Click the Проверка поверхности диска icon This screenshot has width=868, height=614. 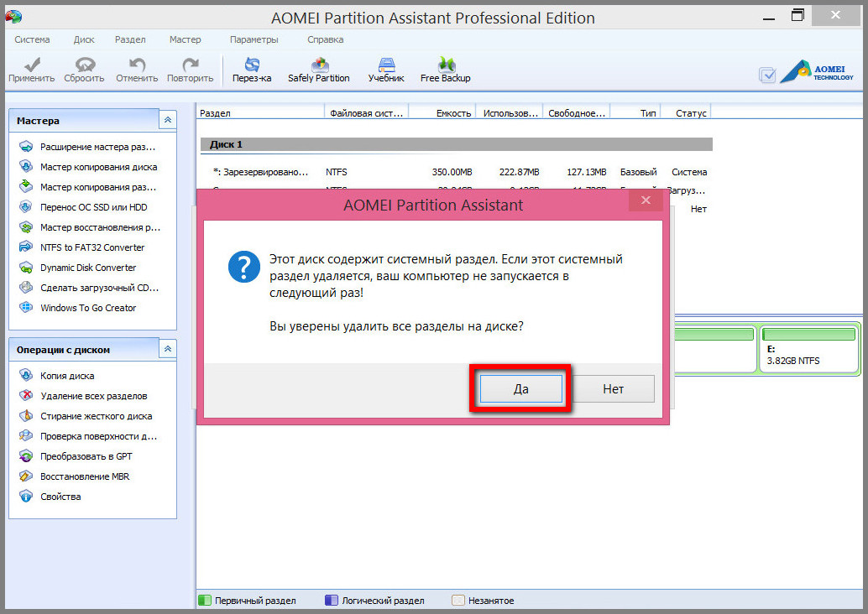click(26, 436)
